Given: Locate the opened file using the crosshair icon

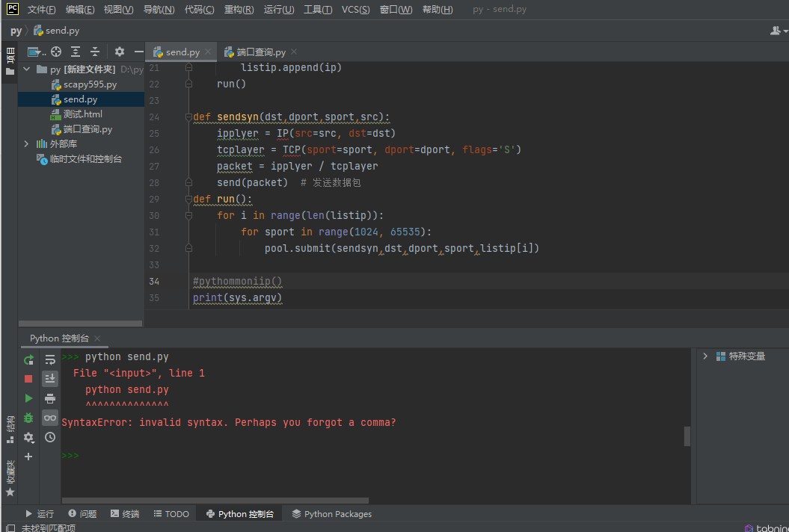Looking at the screenshot, I should point(56,52).
